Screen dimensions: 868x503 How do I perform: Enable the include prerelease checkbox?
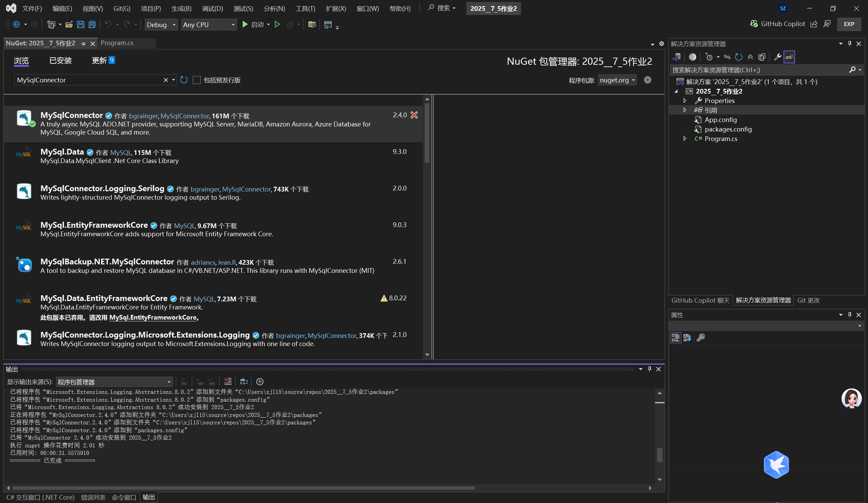tap(197, 80)
